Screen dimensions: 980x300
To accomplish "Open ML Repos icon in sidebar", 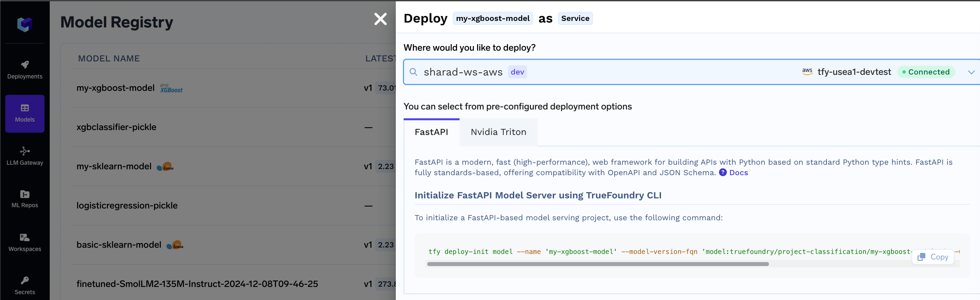I will [x=25, y=194].
